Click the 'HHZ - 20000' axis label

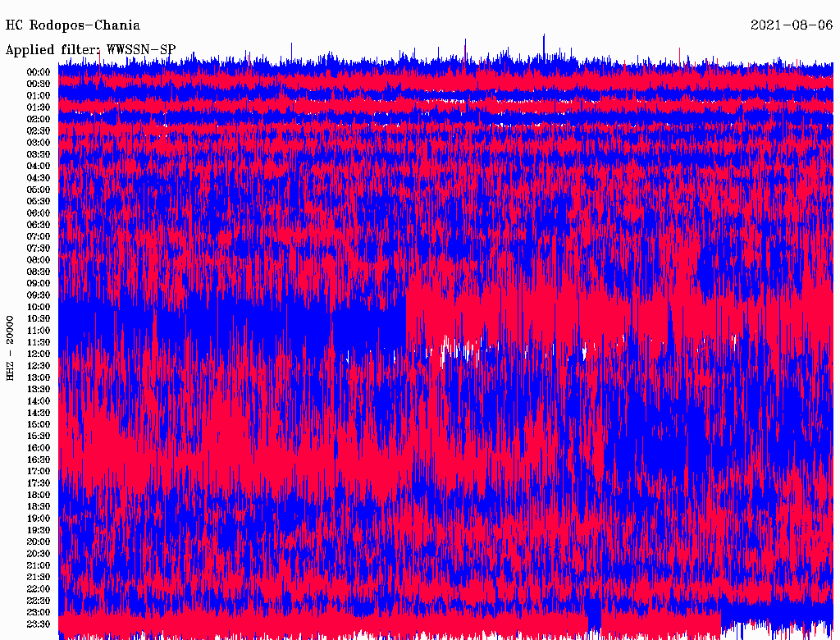click(10, 348)
